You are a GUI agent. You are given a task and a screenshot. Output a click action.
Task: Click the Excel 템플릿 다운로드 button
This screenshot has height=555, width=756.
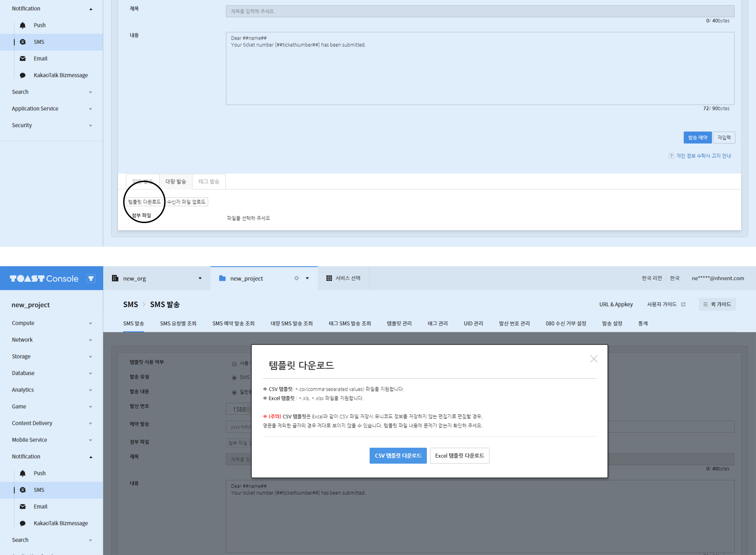(x=459, y=456)
